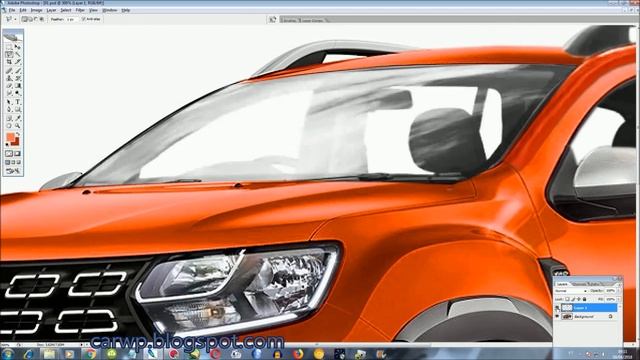The width and height of the screenshot is (640, 360).
Task: Open the Window menu
Action: coord(109,10)
